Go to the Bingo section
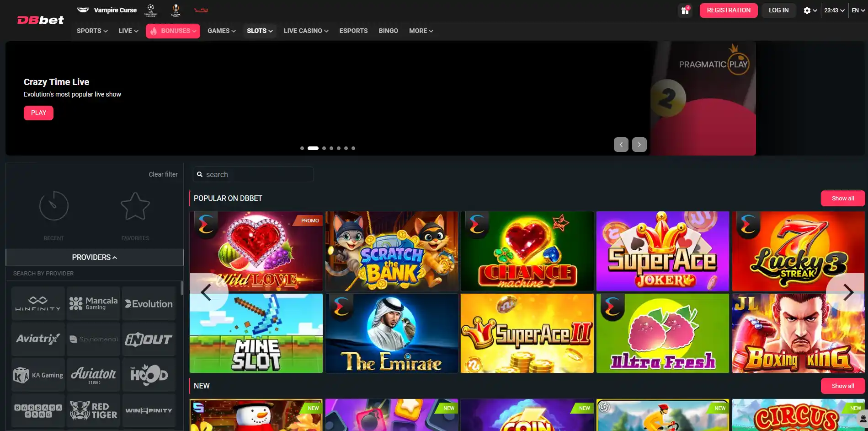868x431 pixels. [388, 31]
